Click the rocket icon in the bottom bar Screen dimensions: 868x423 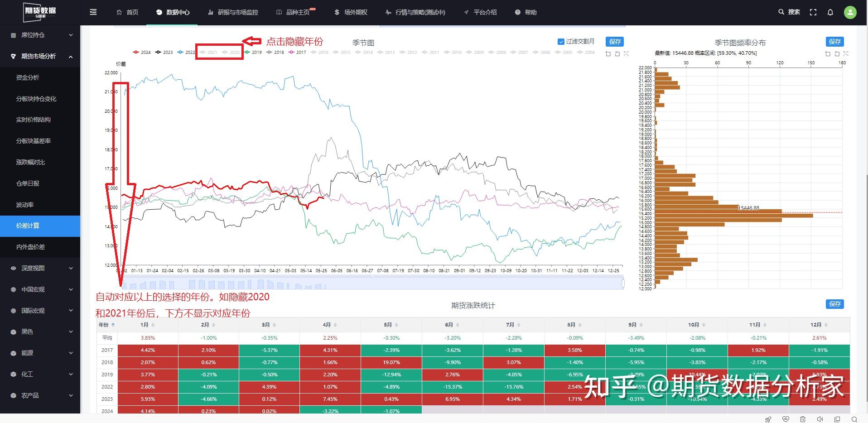[768, 419]
